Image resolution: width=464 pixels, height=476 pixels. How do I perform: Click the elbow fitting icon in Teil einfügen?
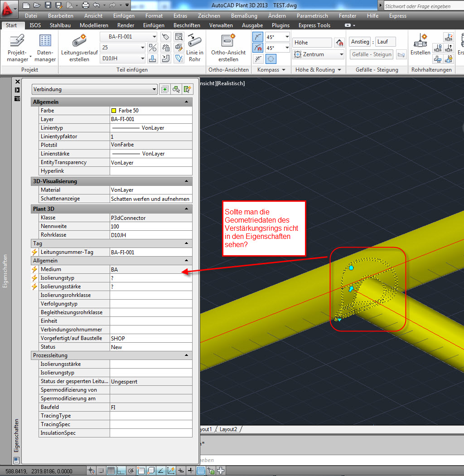point(166,58)
